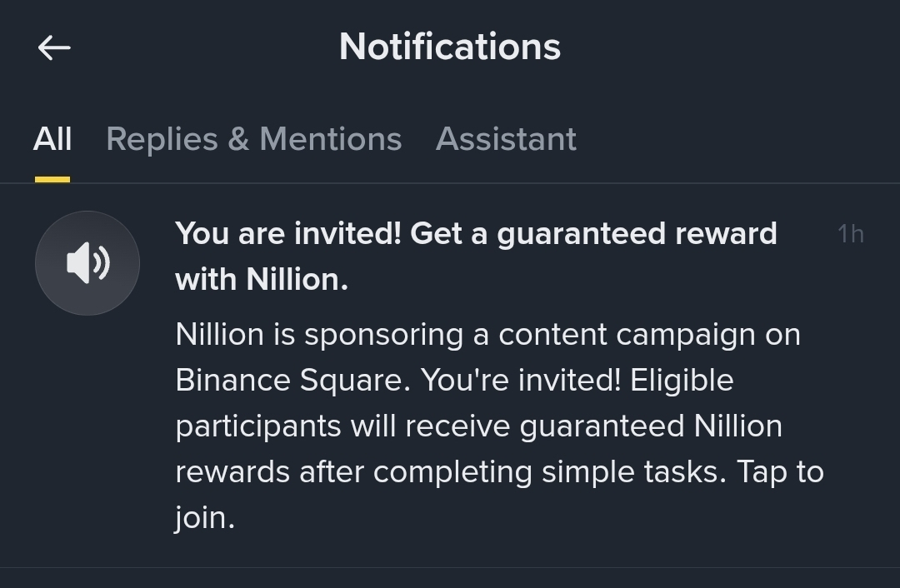Switch to the Replies & Mentions tab

253,139
